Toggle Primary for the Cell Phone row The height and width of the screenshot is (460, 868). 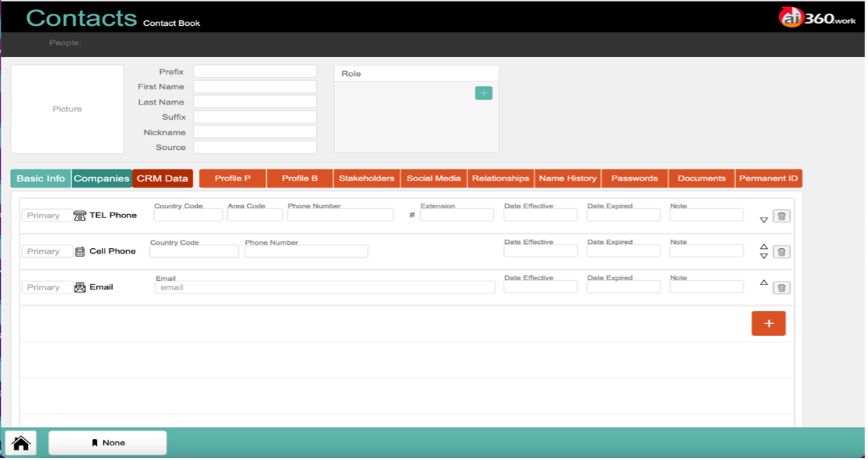click(x=46, y=252)
